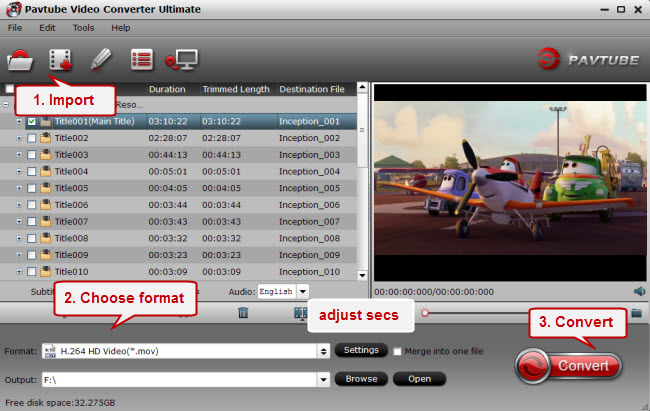This screenshot has width=650, height=411.
Task: Enable the Title010 checkbox
Action: coord(32,272)
